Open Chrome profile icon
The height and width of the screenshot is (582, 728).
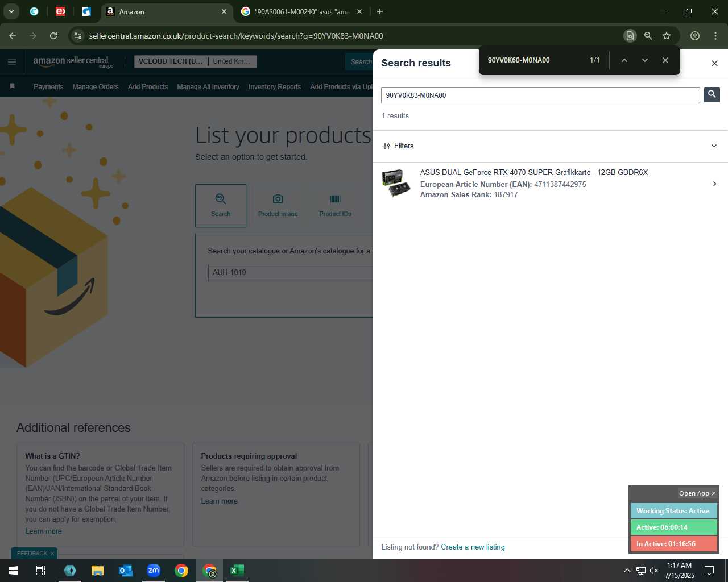pos(694,36)
